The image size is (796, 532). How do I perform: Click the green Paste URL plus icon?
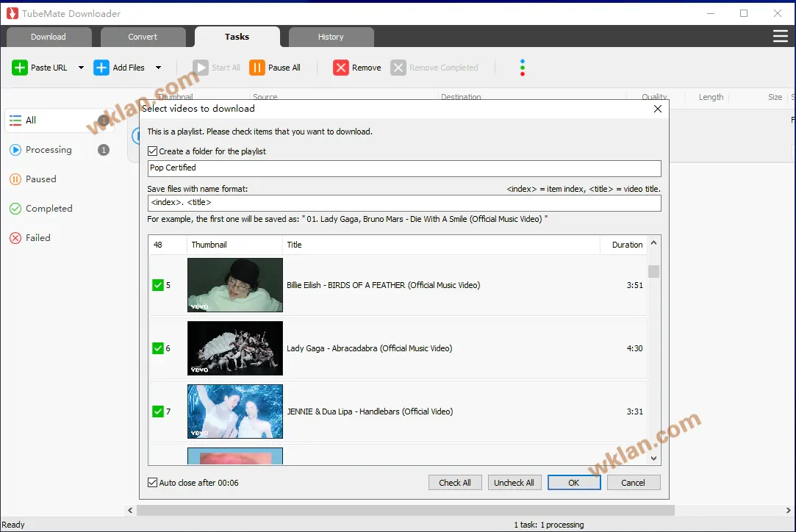point(20,68)
